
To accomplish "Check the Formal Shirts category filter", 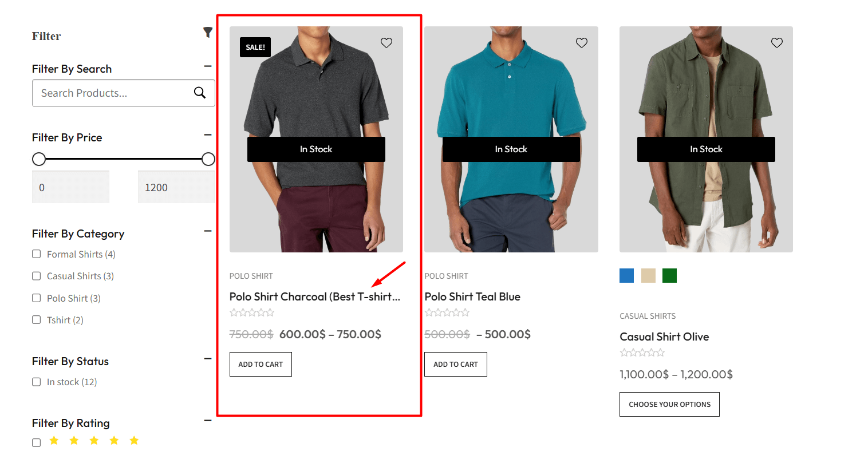I will coord(36,254).
